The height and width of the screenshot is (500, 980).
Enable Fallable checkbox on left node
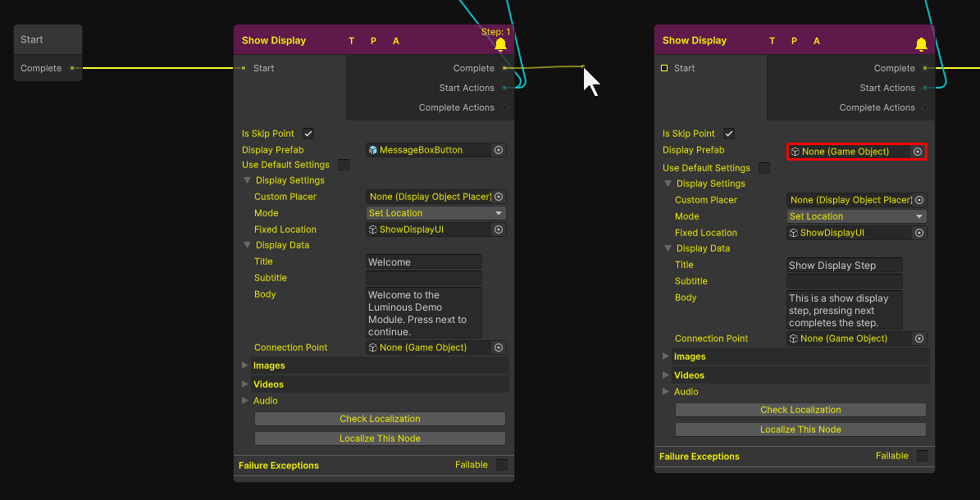[x=502, y=465]
